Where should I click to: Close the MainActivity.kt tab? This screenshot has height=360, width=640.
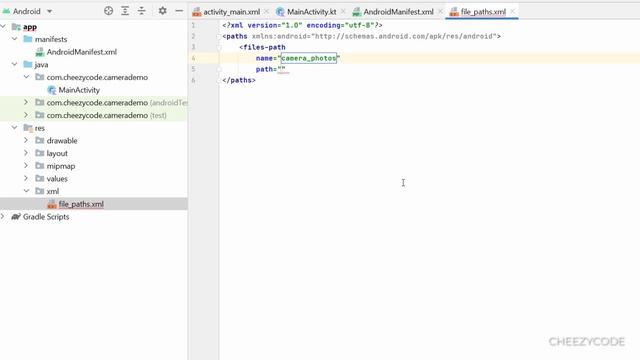pyautogui.click(x=343, y=11)
